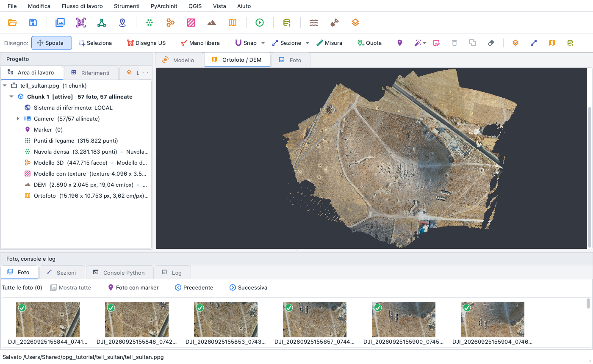The height and width of the screenshot is (364, 593).
Task: Click the pink edit drawing icon
Action: 436,43
